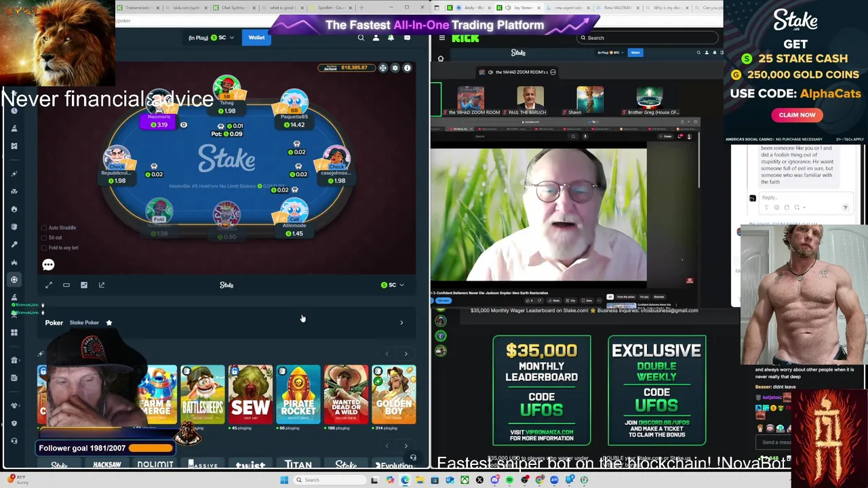Open Wanted Dead or a Wild thumbnail
This screenshot has width=868, height=488.
pos(346,394)
